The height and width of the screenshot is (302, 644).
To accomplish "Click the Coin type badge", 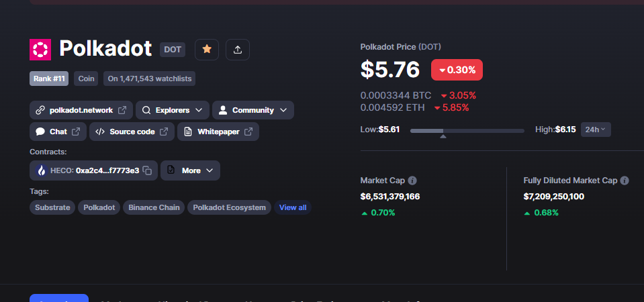I will point(86,79).
